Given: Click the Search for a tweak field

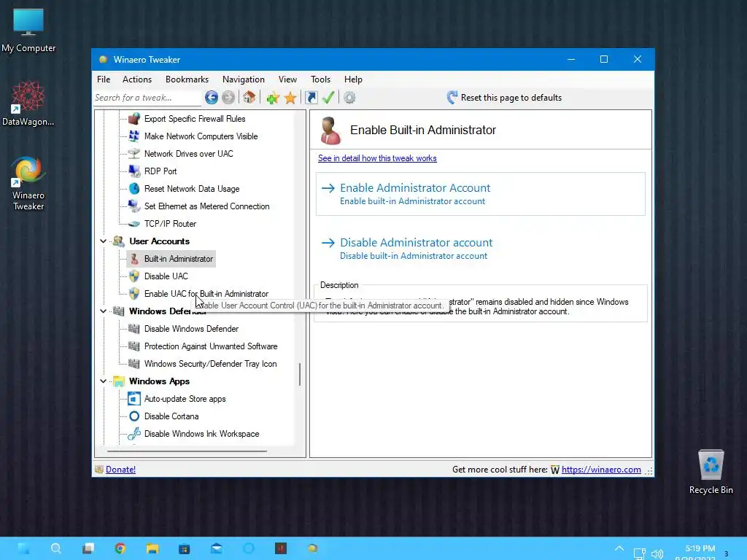Looking at the screenshot, I should tap(147, 98).
